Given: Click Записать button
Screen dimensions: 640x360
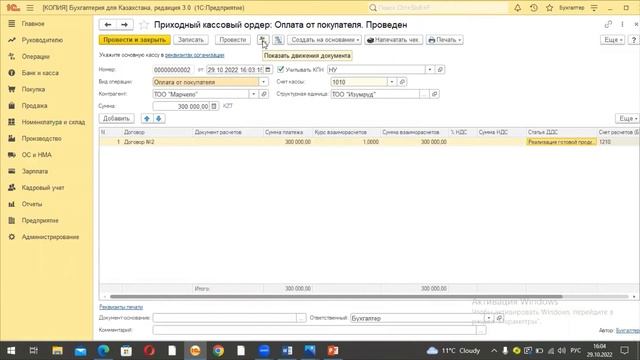Looking at the screenshot, I should click(191, 40).
